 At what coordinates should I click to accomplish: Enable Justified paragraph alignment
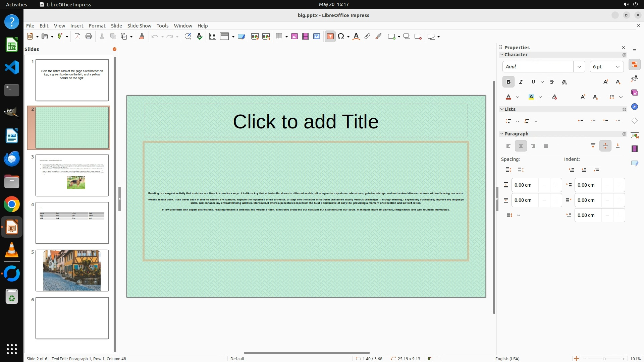pos(546,146)
